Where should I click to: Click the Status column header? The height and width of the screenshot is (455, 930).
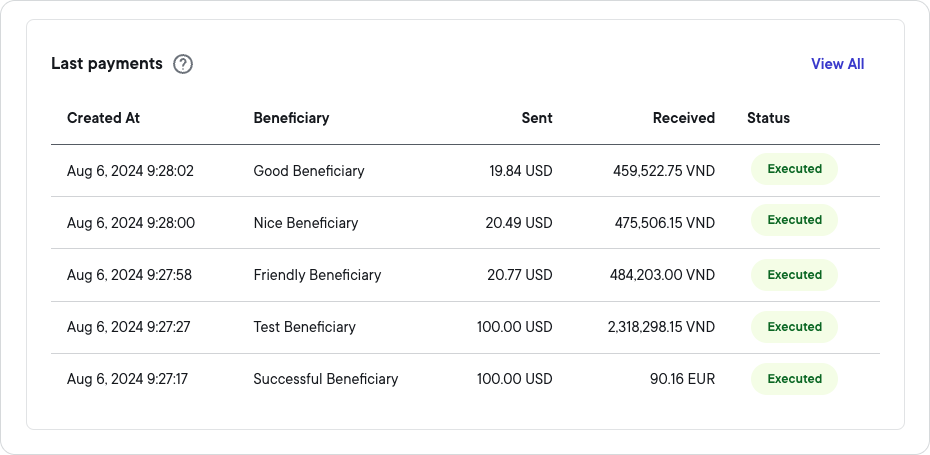(768, 118)
